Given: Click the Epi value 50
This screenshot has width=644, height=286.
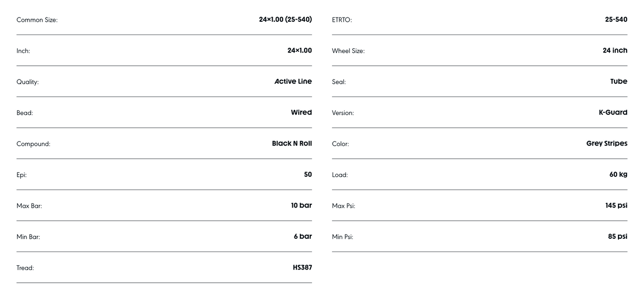Looking at the screenshot, I should [308, 174].
